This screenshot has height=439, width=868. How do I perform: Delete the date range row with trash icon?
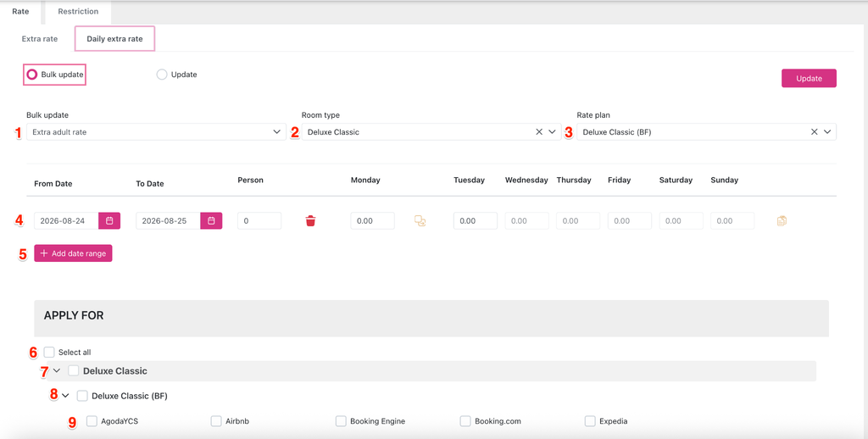310,221
